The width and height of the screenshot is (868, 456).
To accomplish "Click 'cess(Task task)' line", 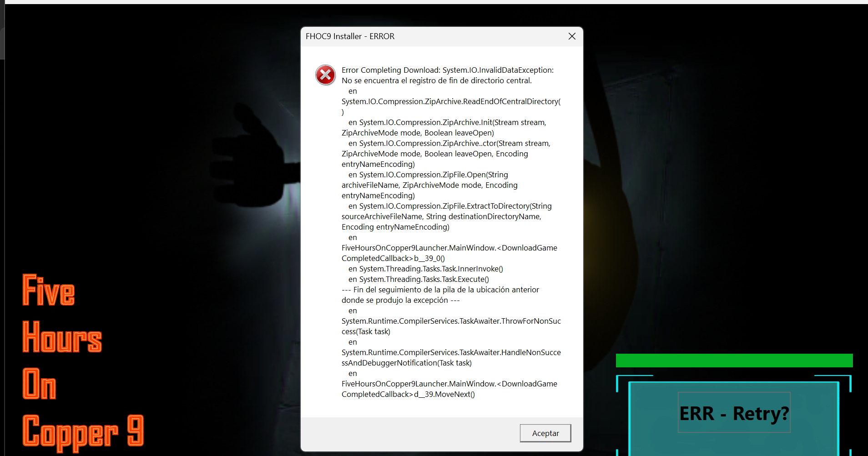I will click(x=366, y=331).
